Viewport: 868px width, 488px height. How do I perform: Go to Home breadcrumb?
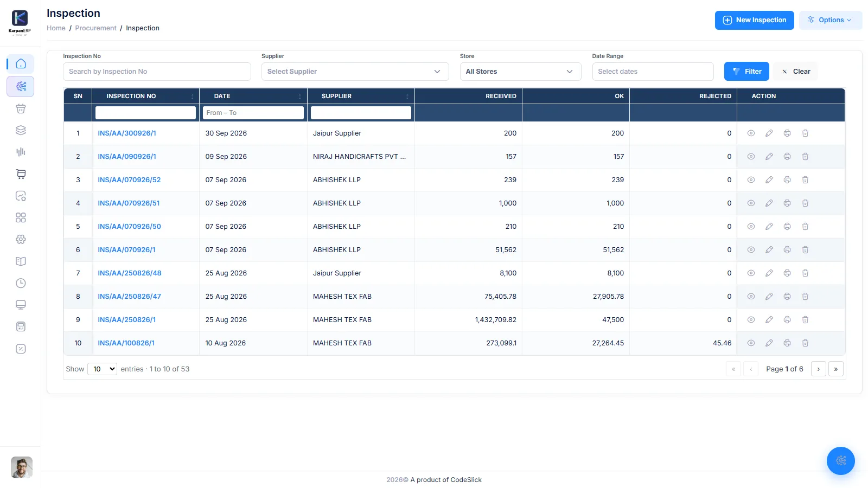pos(56,28)
